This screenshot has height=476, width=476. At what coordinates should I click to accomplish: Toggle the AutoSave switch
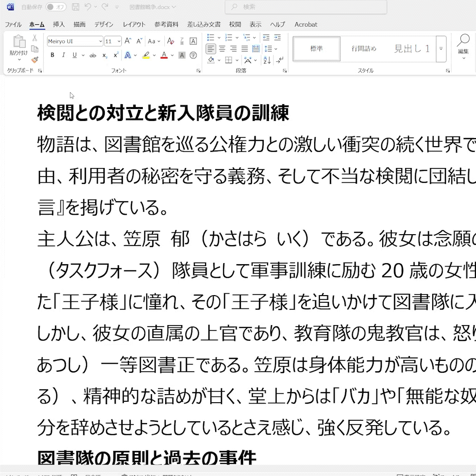56,7
